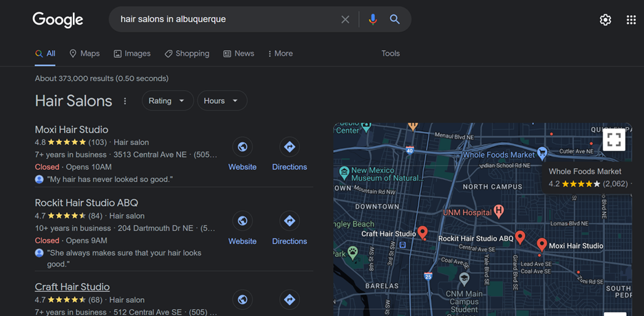Click the 'About 373,000 results' text
The height and width of the screenshot is (316, 644).
[x=101, y=78]
